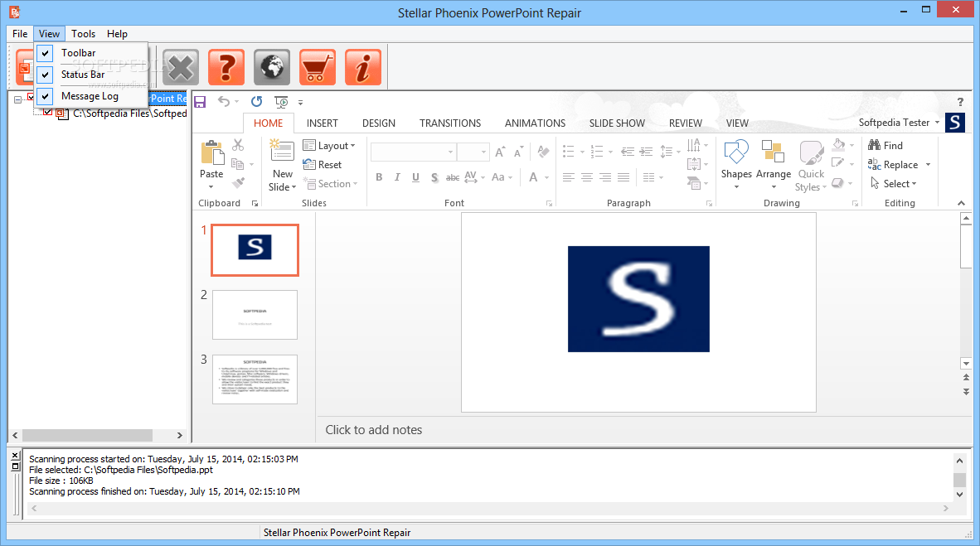Open the Section dropdown

[331, 184]
